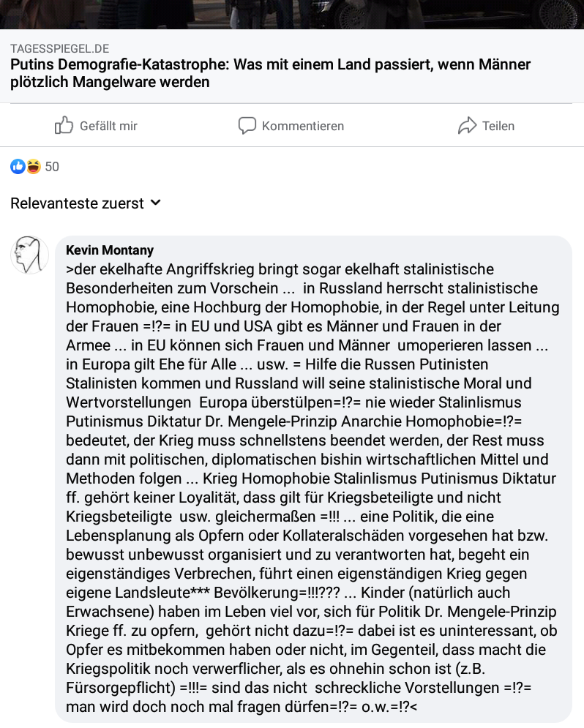Open Kevin Montany's profile via his name
The image size is (584, 728).
110,249
